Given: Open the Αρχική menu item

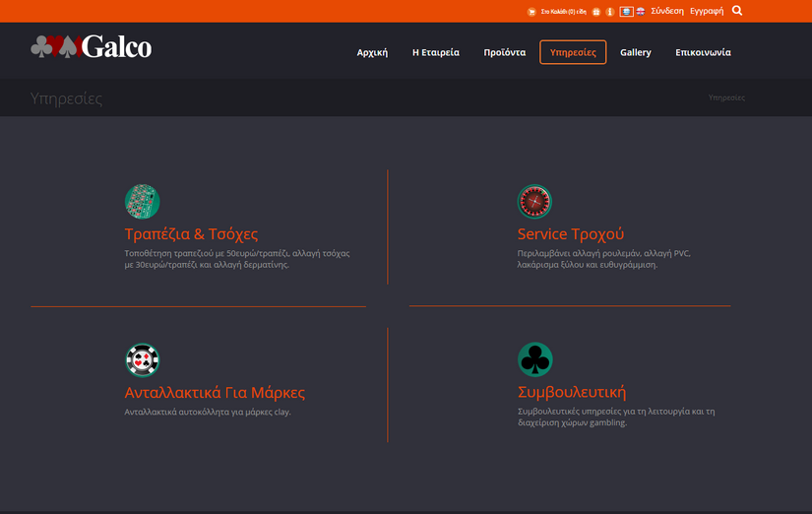Looking at the screenshot, I should [372, 52].
